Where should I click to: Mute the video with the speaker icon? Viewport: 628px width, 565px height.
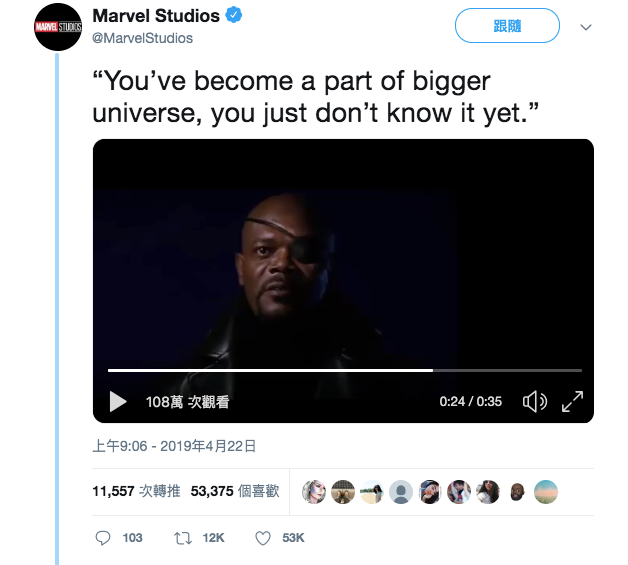tap(535, 401)
